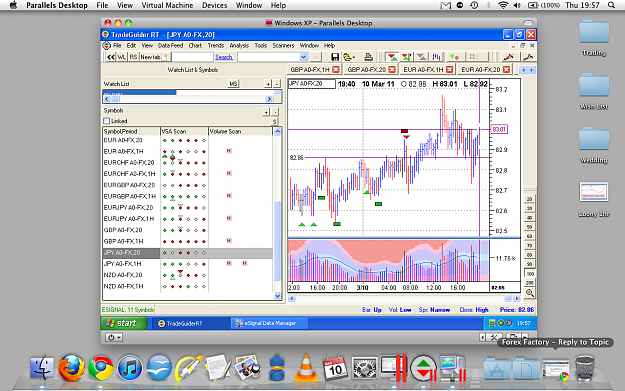Click the trend line drawing tool icon

point(509,57)
